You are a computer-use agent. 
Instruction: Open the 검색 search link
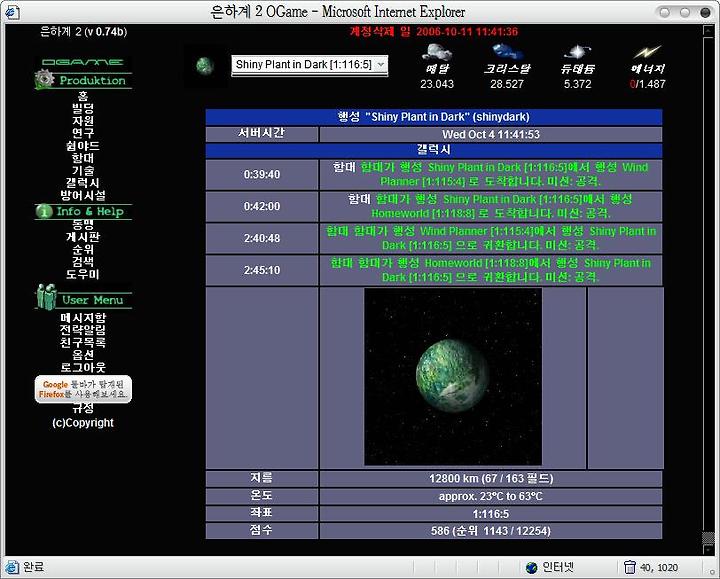pos(83,262)
